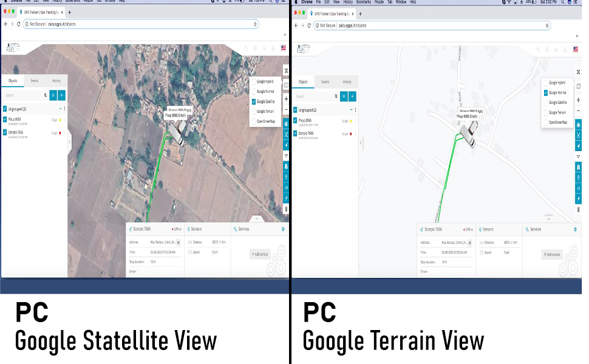Toggle fullscreen map in Satellite View window
Viewport: 589px width, 364px height.
286,70
